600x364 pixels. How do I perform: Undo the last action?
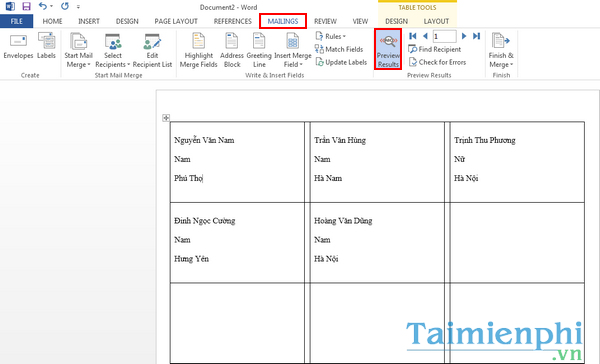[42, 6]
